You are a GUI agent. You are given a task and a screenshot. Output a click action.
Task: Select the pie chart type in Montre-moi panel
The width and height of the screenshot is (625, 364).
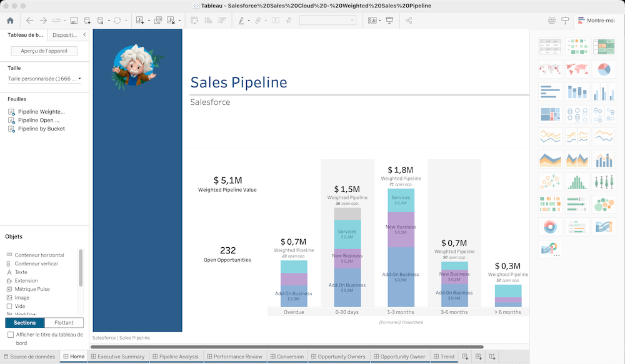click(603, 69)
